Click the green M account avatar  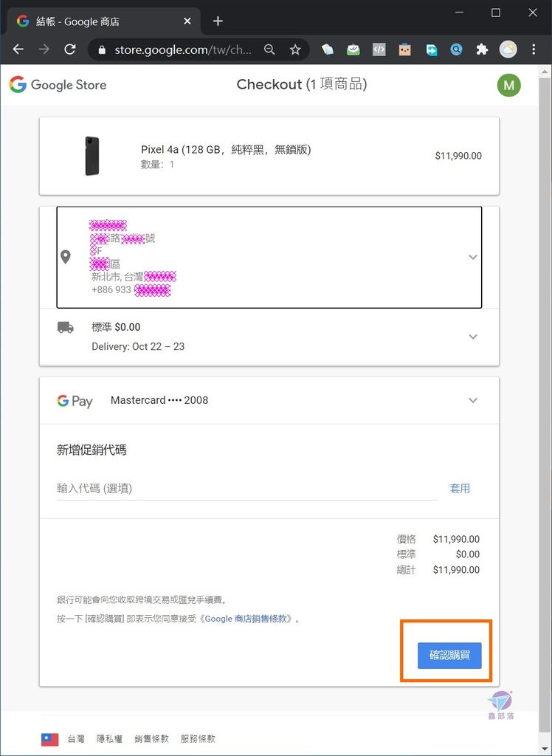508,86
